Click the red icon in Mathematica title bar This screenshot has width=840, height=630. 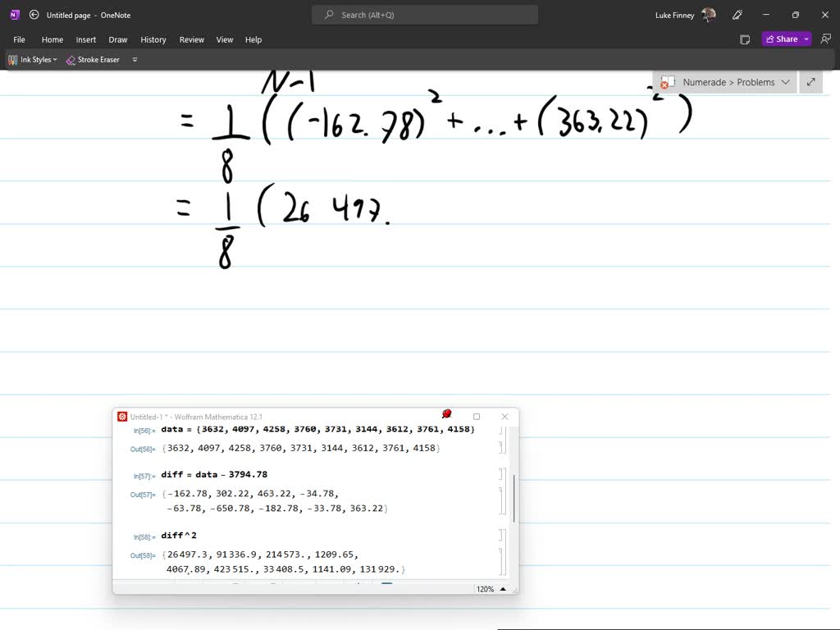click(447, 413)
